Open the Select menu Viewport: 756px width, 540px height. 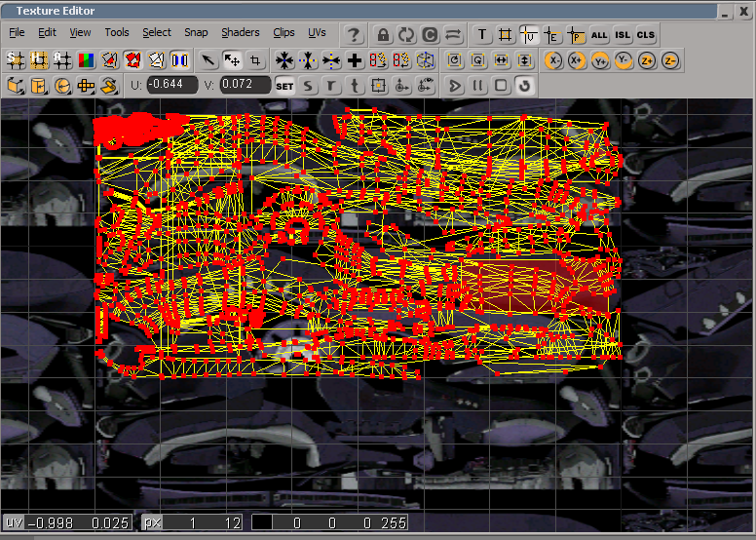pyautogui.click(x=157, y=32)
